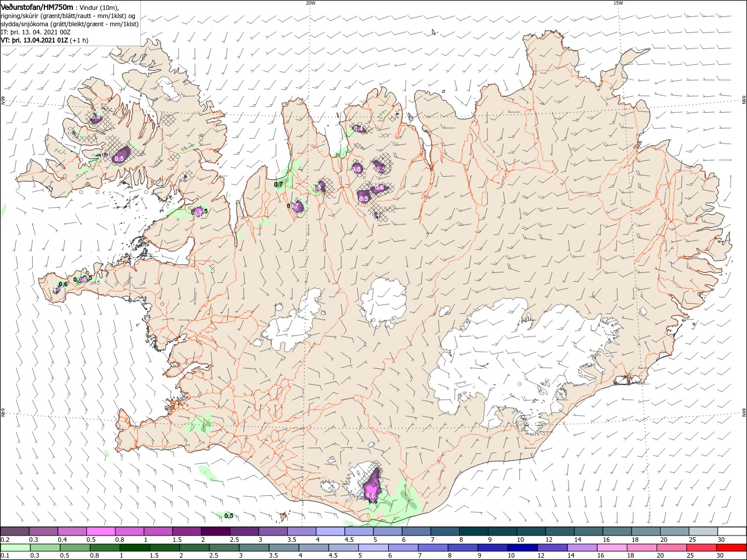747x560 pixels.
Task: Click the 0.5 label over the sea south of Iceland
Action: [229, 516]
